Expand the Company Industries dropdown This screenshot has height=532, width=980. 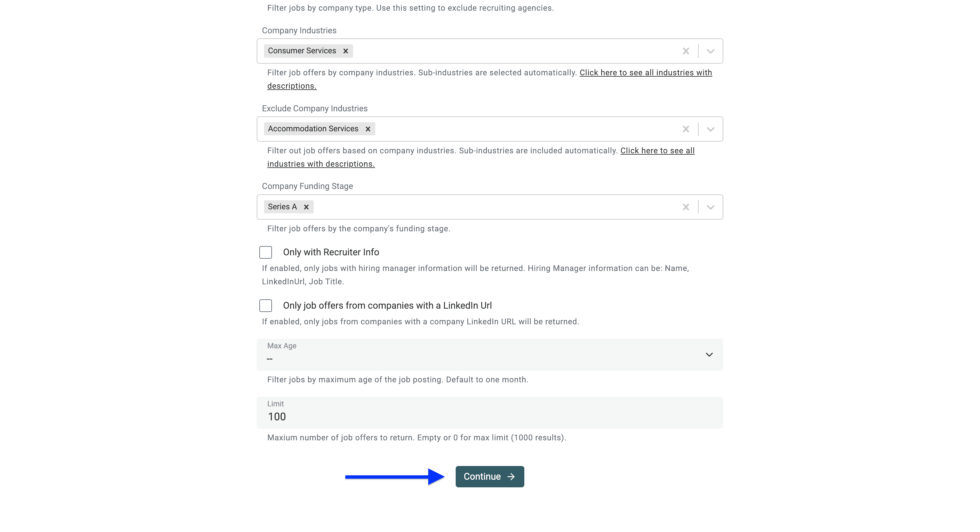[711, 51]
